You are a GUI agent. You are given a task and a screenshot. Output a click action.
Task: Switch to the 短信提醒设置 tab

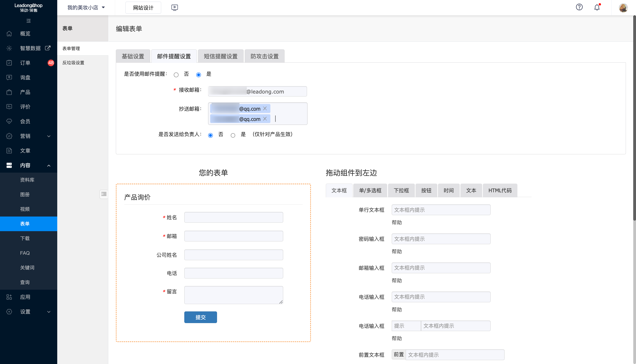(220, 56)
